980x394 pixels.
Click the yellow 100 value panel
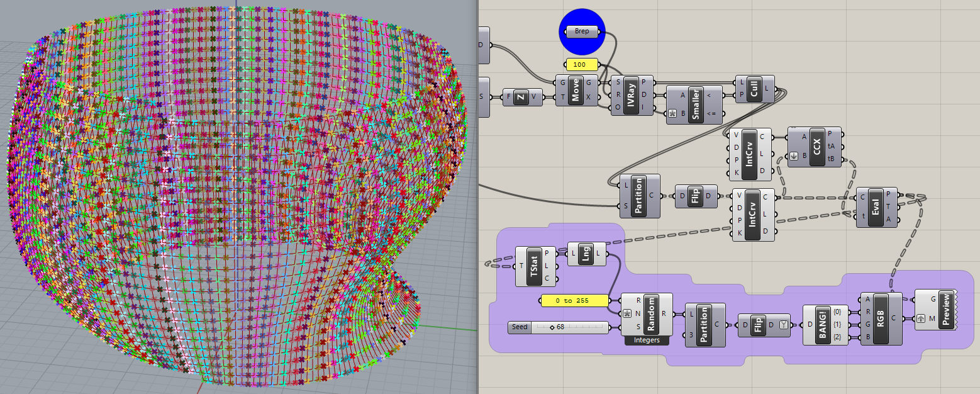pyautogui.click(x=582, y=64)
